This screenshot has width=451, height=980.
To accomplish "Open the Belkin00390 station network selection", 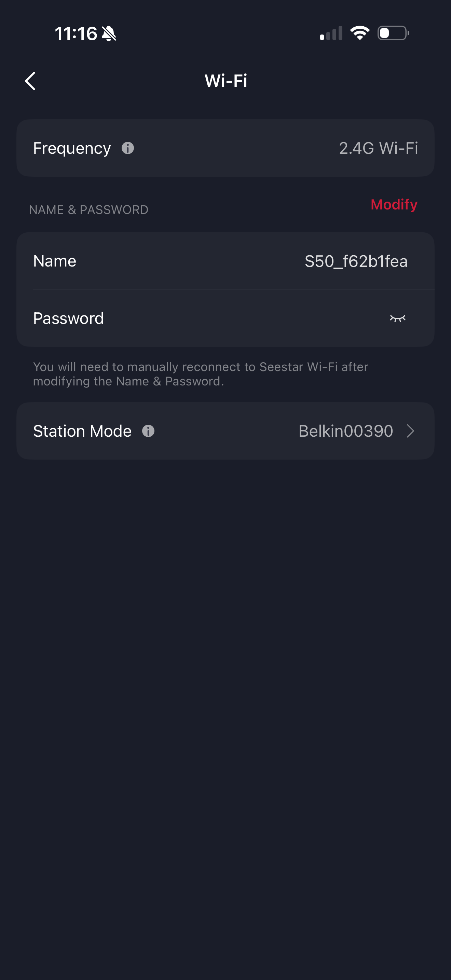I will pos(345,431).
